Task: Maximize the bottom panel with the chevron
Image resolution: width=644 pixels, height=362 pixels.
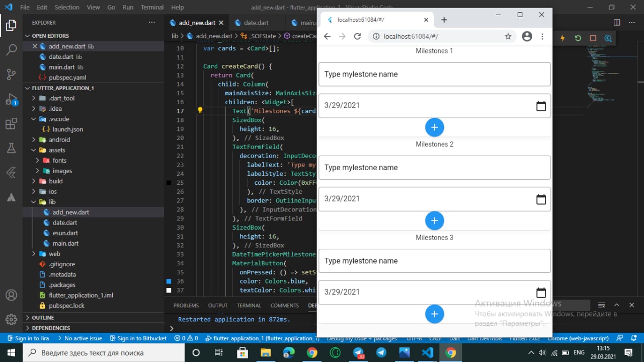Action: point(616,305)
